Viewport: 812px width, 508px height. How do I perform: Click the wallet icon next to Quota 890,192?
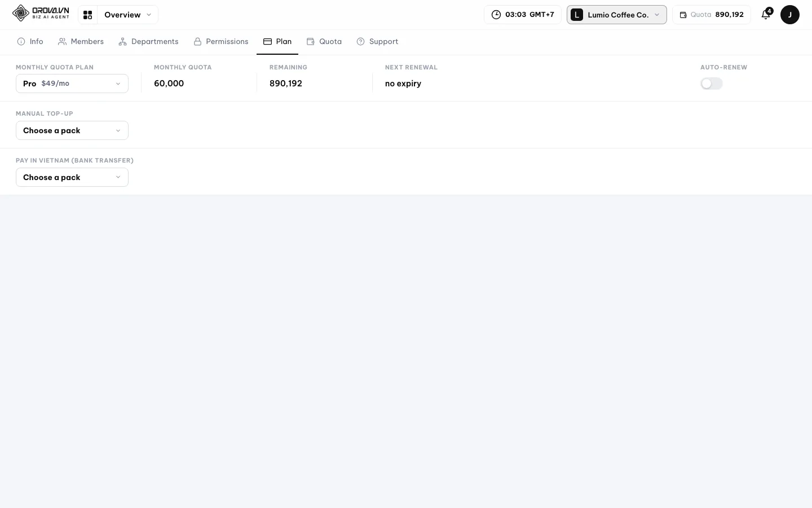pos(683,15)
